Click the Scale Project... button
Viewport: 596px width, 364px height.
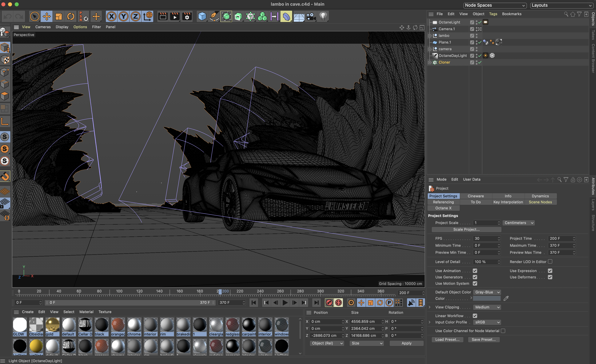pos(466,229)
